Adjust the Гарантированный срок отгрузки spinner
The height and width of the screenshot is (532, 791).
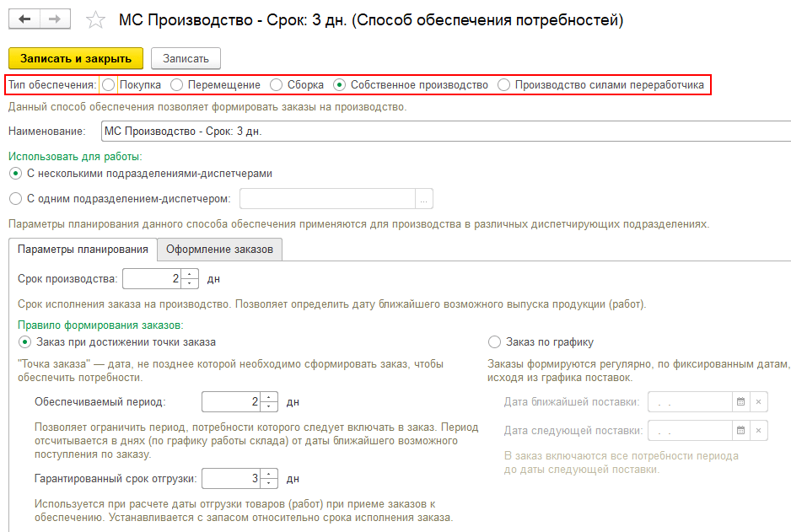point(270,479)
